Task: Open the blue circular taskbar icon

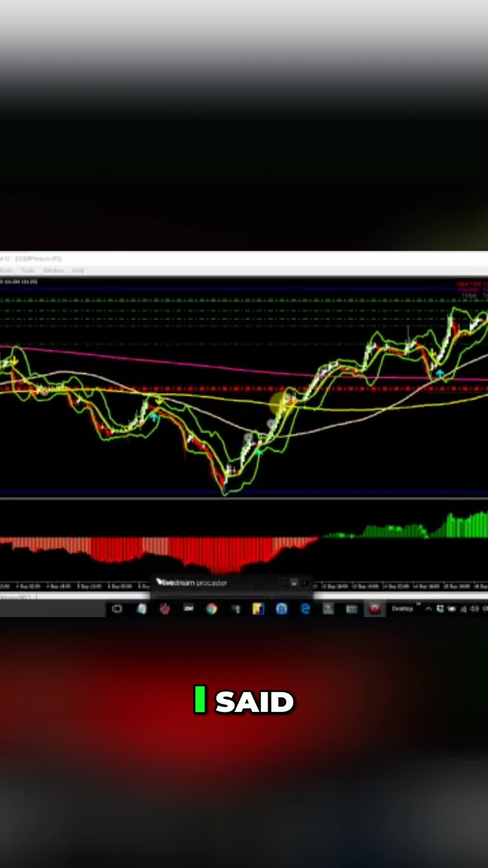Action: pyautogui.click(x=282, y=609)
